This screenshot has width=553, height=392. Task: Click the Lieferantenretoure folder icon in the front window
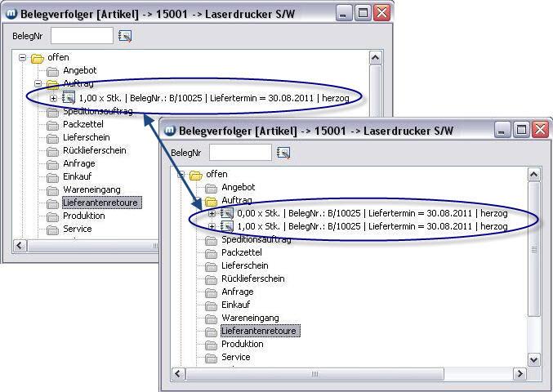tap(212, 332)
